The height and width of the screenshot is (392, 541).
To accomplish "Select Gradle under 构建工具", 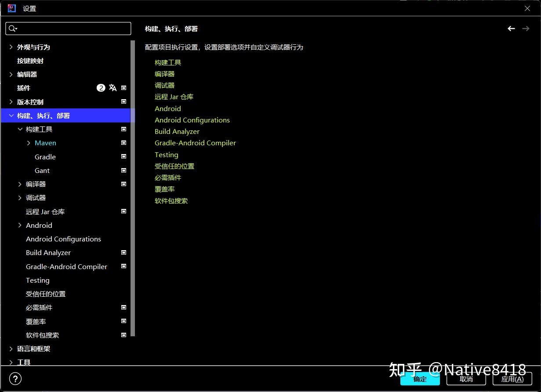I will click(x=45, y=156).
